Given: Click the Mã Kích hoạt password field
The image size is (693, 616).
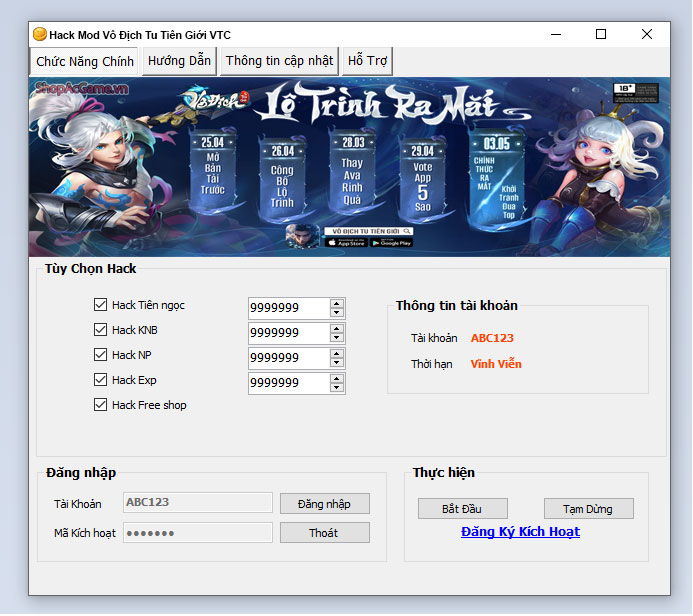Looking at the screenshot, I should click(198, 532).
